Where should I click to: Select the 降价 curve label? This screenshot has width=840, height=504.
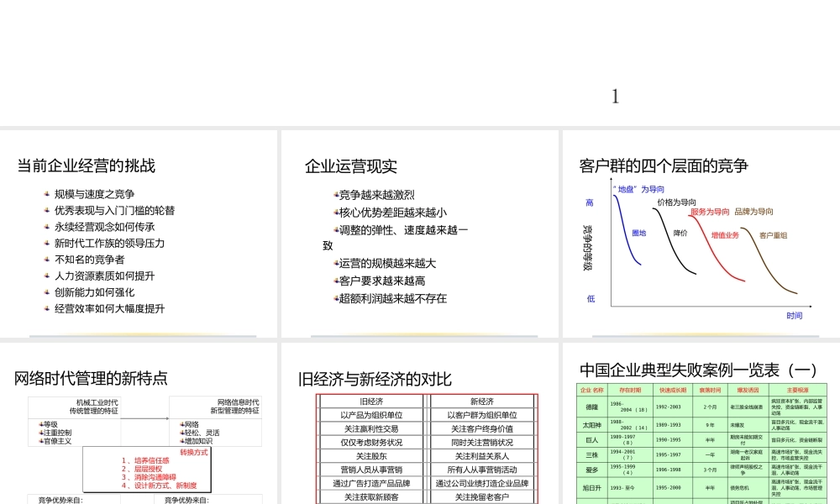coord(680,233)
